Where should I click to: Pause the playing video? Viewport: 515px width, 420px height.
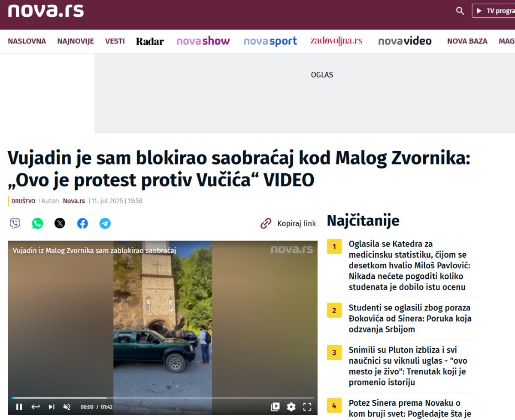pos(19,407)
